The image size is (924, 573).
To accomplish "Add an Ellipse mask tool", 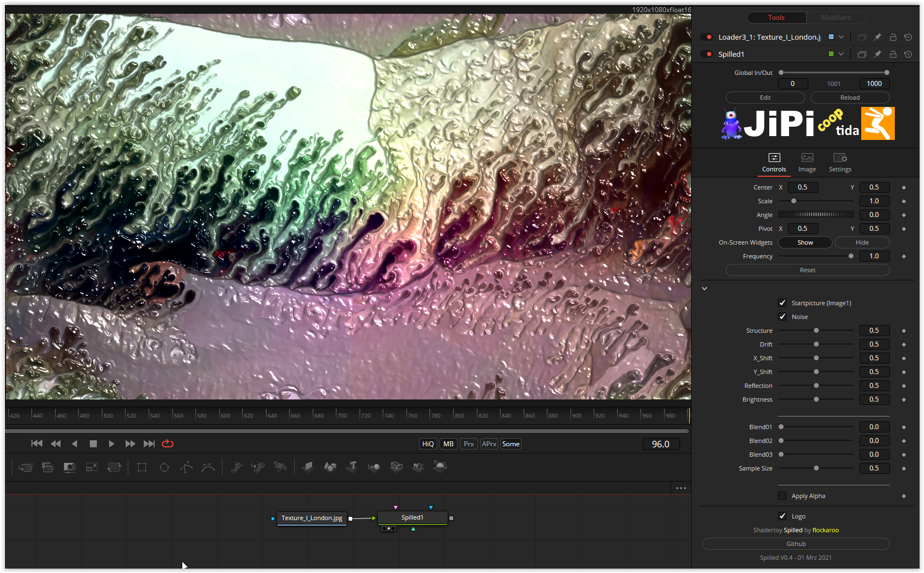I will pyautogui.click(x=164, y=467).
